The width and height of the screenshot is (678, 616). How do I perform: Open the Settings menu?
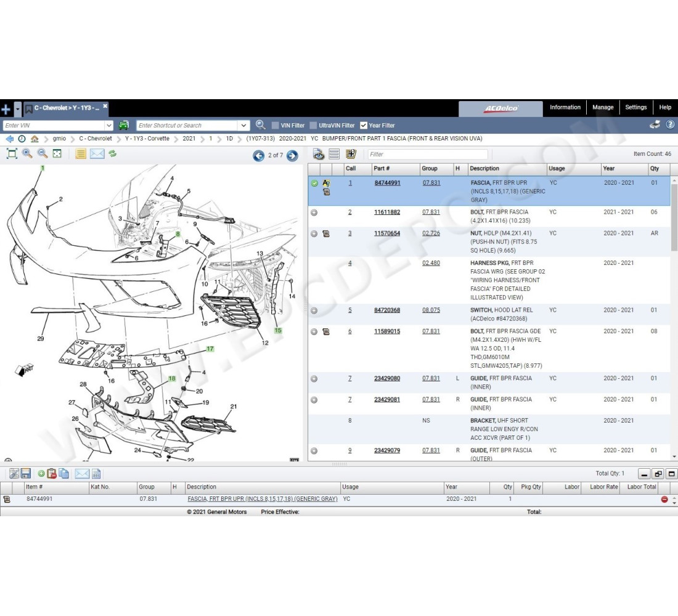(635, 107)
